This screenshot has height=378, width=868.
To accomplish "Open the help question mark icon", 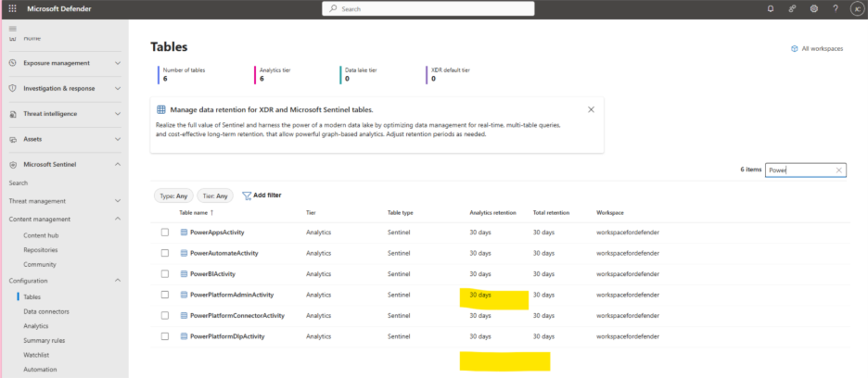I will click(x=836, y=9).
